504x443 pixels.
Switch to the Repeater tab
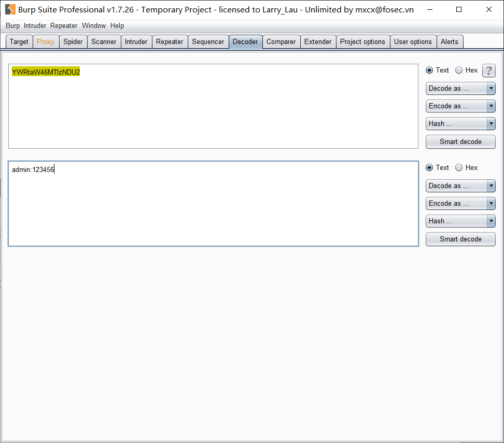point(170,42)
